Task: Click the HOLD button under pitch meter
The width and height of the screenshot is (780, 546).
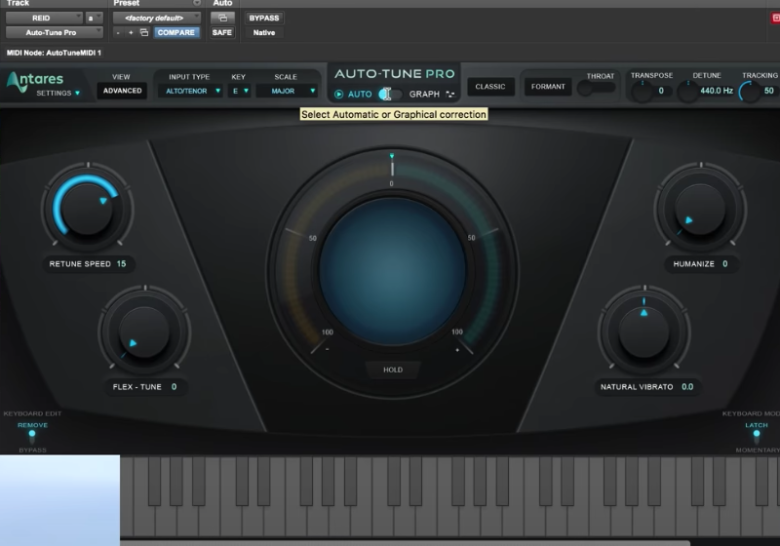Action: (x=392, y=369)
